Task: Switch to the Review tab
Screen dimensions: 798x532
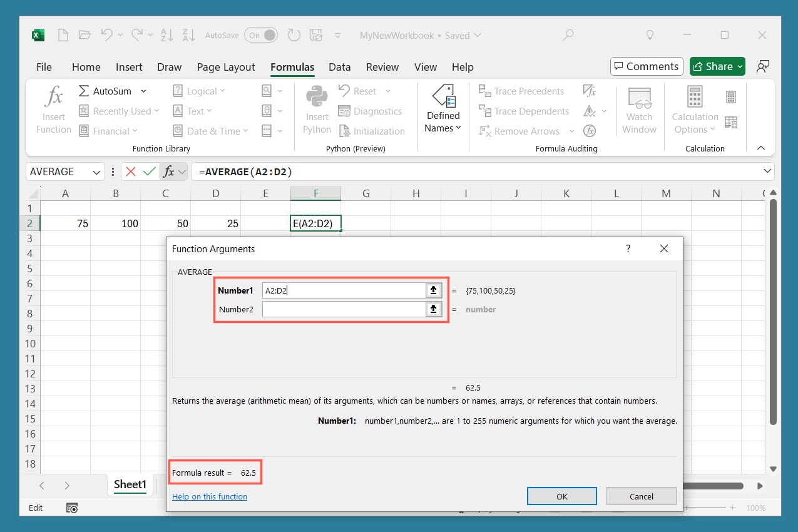Action: click(382, 67)
